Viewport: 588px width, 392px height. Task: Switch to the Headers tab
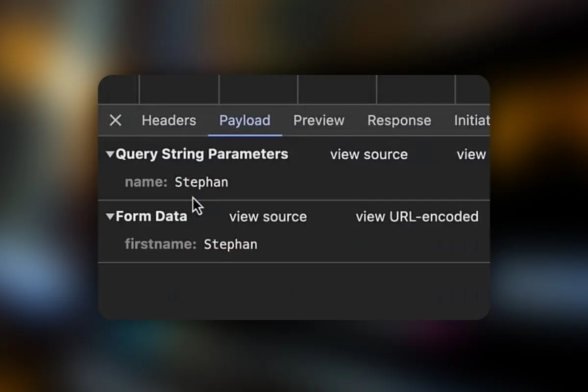coord(169,120)
